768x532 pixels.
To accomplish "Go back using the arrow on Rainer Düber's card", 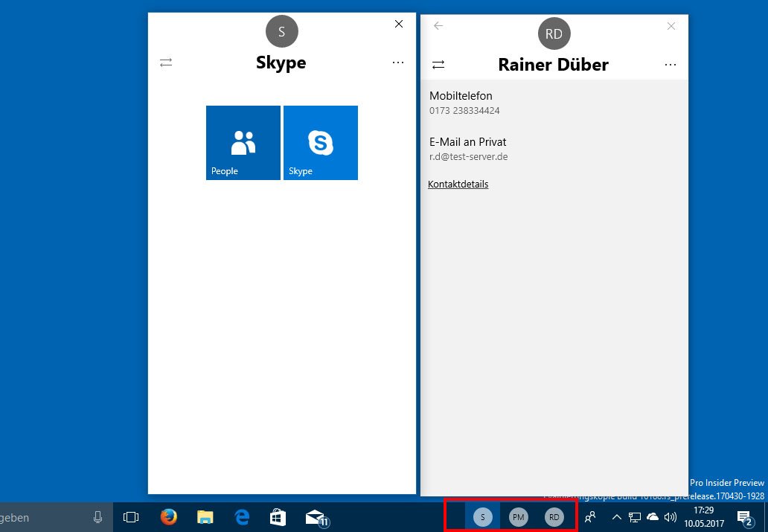I will click(x=438, y=25).
